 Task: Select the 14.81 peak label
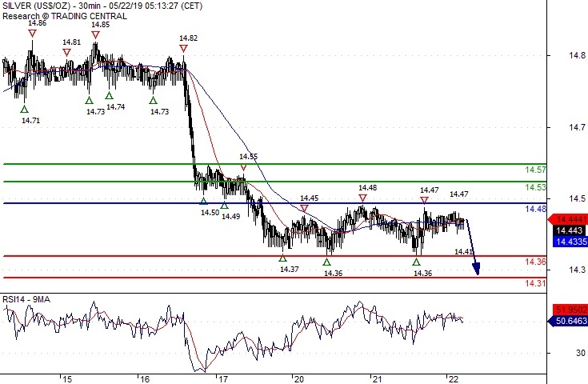(x=72, y=42)
